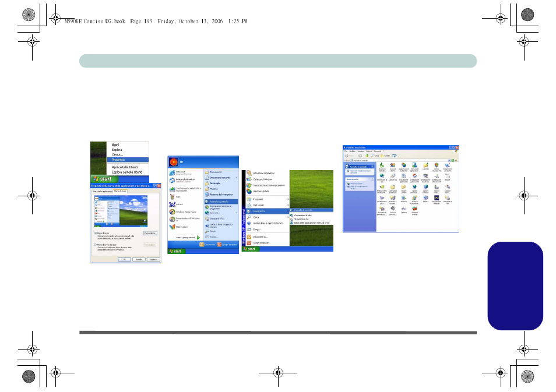Image resolution: width=556 pixels, height=392 pixels.
Task: Expand 'Tutti i programmi' in Start menu
Action: point(187,238)
